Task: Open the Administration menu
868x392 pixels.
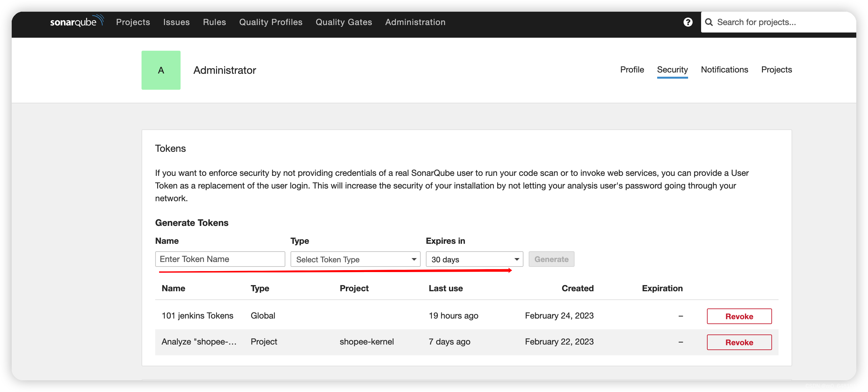Action: [415, 22]
